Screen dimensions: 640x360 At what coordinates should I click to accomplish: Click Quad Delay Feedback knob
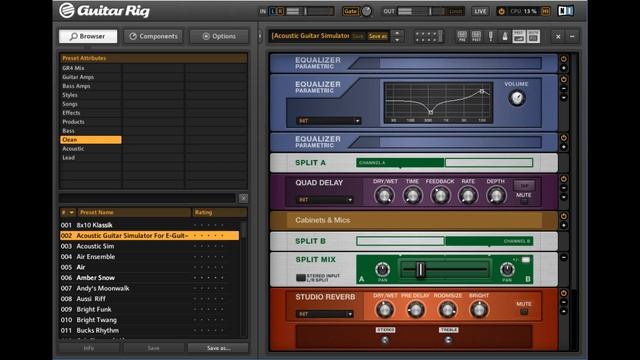point(440,196)
